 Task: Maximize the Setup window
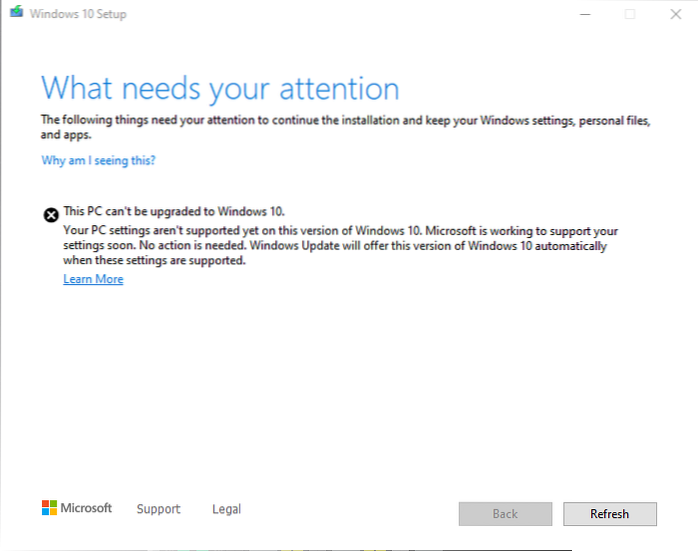[x=630, y=15]
